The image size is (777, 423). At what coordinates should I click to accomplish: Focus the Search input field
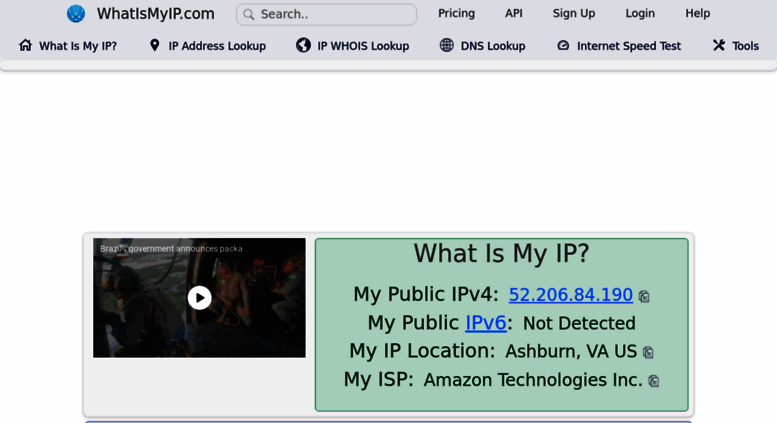(327, 14)
